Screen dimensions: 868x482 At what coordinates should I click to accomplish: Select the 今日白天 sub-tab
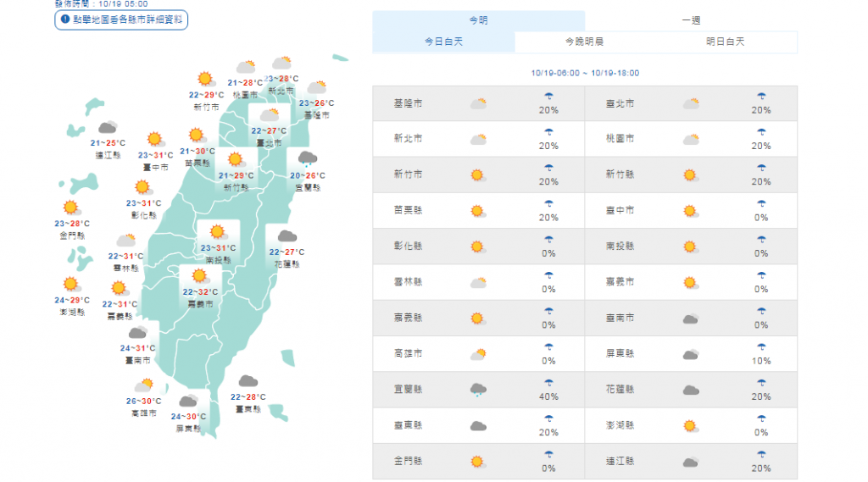pyautogui.click(x=443, y=42)
